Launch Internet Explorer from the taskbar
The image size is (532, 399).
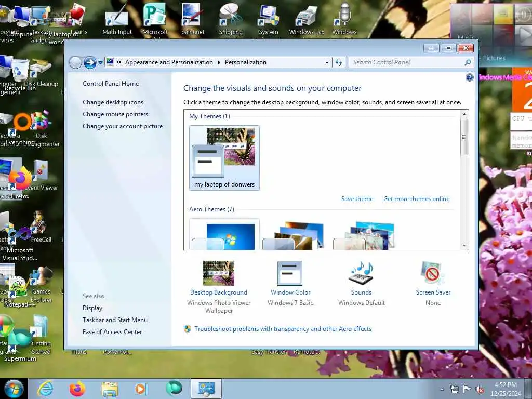point(46,389)
